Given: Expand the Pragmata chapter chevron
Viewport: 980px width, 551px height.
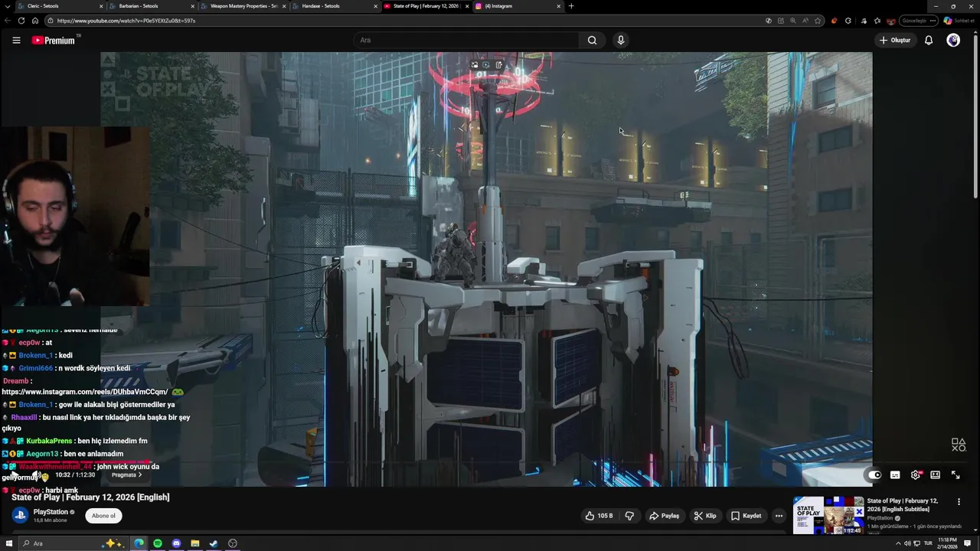Looking at the screenshot, I should click(x=139, y=475).
